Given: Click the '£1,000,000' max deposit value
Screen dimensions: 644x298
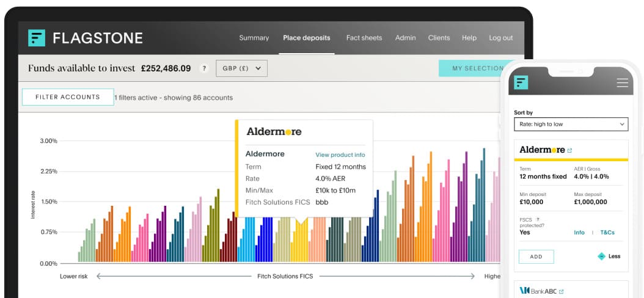Looking at the screenshot, I should tap(591, 202).
